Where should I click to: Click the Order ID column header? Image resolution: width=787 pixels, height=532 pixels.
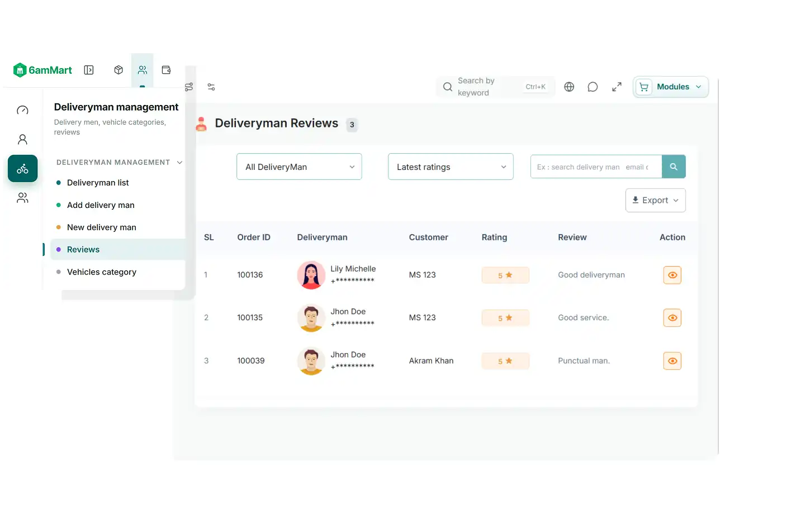point(254,237)
